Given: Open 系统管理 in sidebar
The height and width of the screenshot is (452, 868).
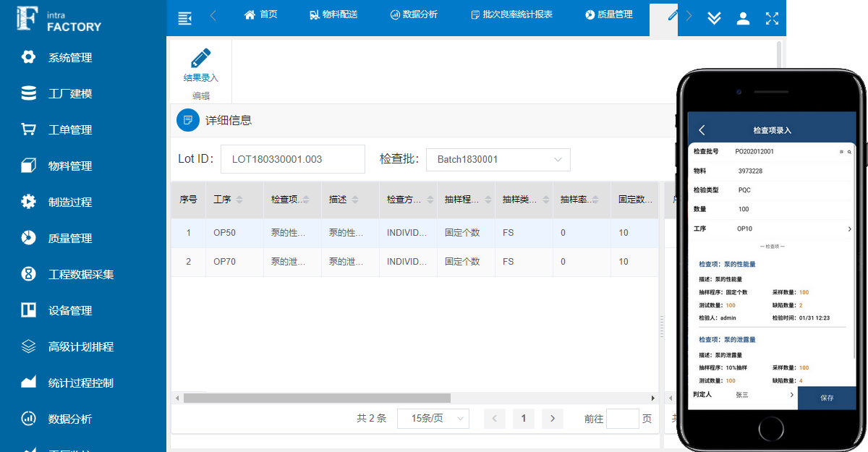Looking at the screenshot, I should click(70, 58).
